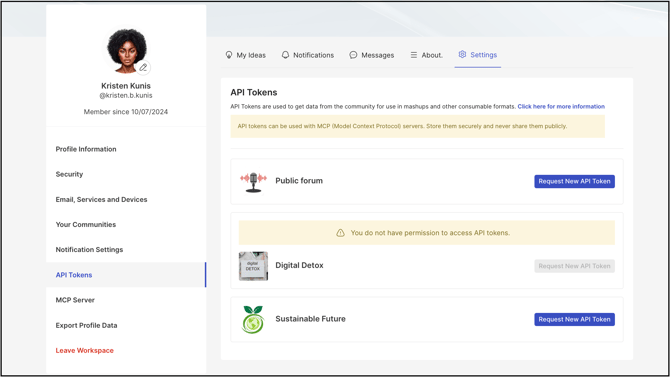Click Kristen Kunis profile avatar photo

pyautogui.click(x=126, y=50)
